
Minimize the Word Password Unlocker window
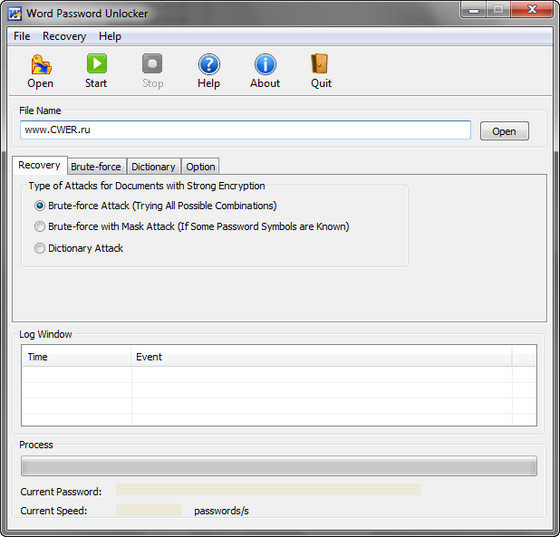(x=474, y=9)
